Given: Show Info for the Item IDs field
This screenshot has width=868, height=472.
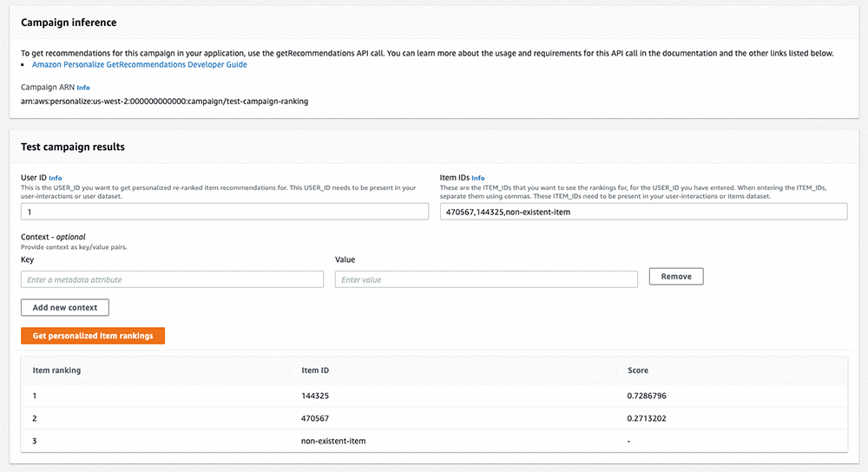Looking at the screenshot, I should coord(478,178).
